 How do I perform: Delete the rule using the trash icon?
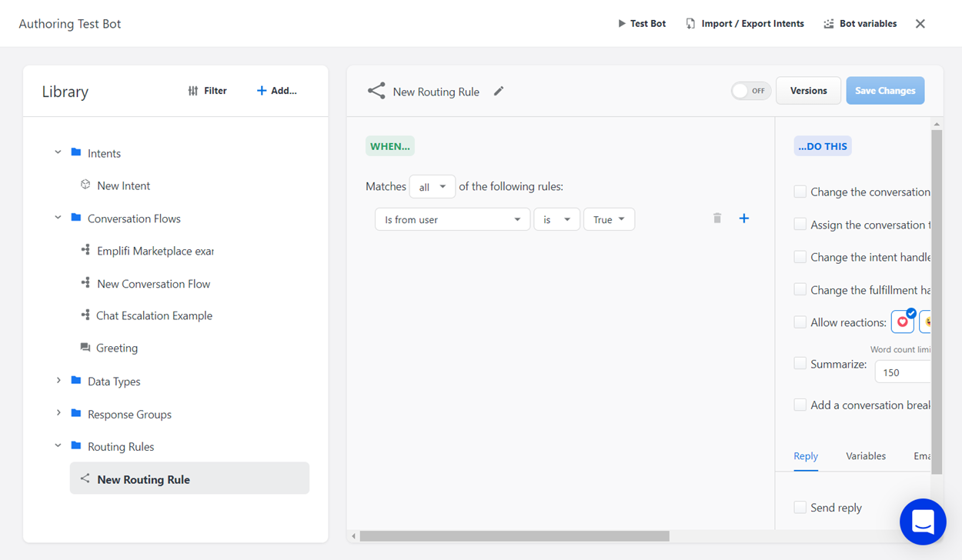point(717,218)
